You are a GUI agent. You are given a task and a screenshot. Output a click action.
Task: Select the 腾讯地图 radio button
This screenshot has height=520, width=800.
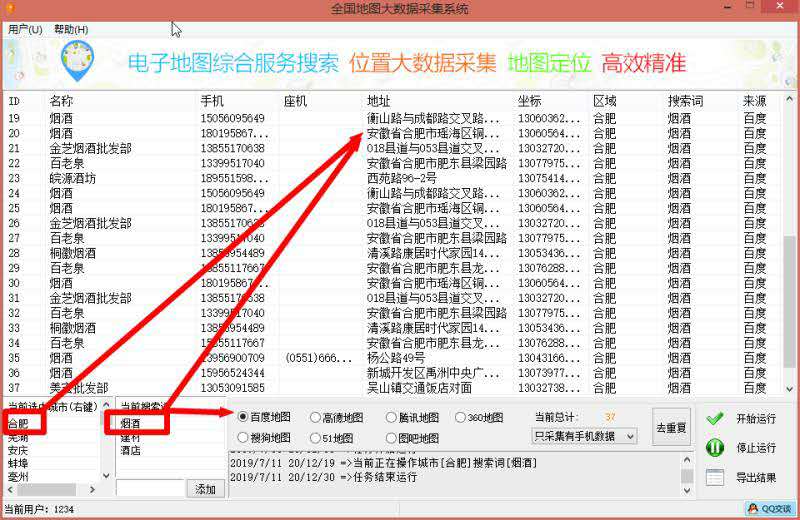(x=391, y=417)
